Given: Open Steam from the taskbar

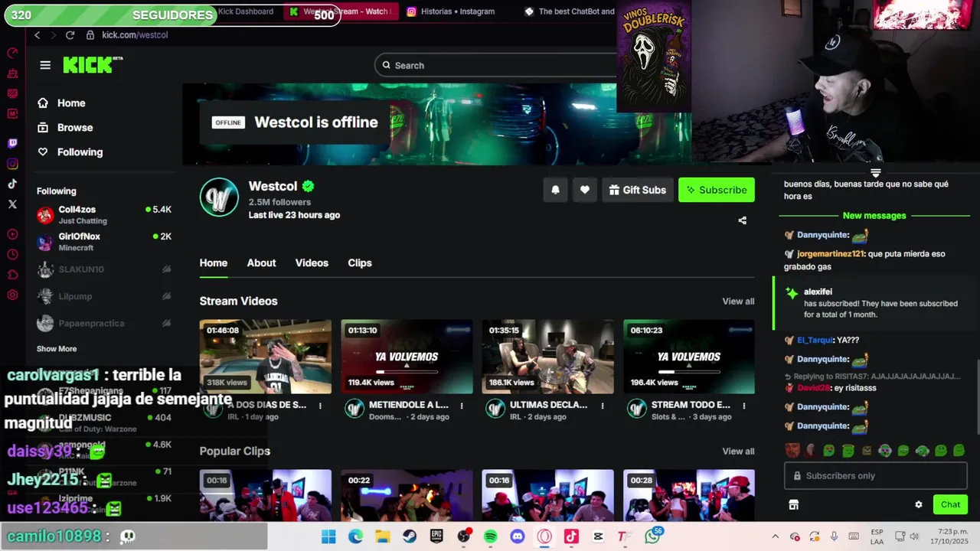Looking at the screenshot, I should pyautogui.click(x=410, y=536).
